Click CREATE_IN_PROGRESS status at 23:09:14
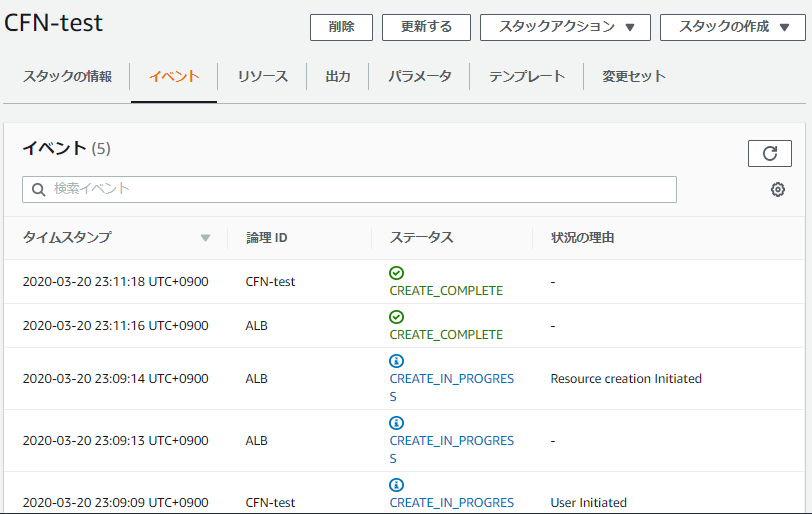812x514 pixels. coord(452,388)
